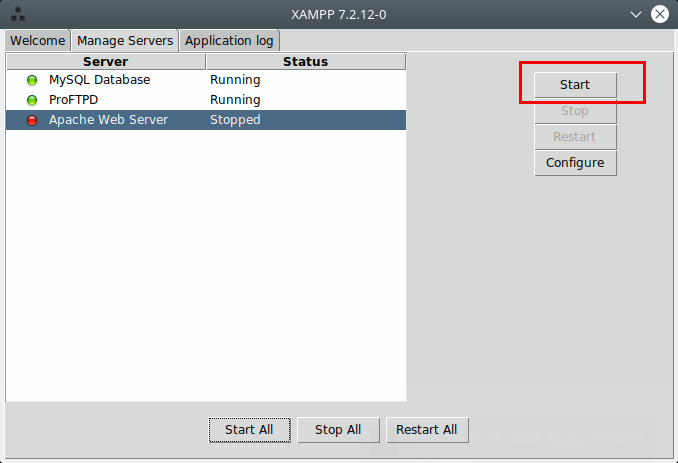Select the Apache Web Server row

tap(206, 120)
